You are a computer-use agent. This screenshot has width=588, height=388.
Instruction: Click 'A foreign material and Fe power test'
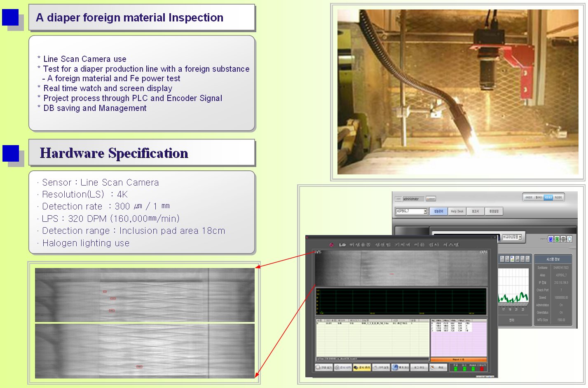pos(113,78)
